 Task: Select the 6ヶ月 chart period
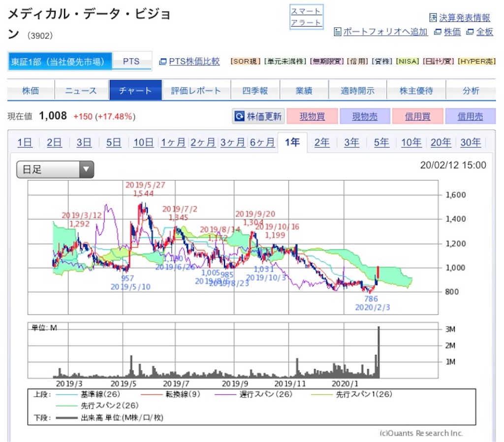262,142
